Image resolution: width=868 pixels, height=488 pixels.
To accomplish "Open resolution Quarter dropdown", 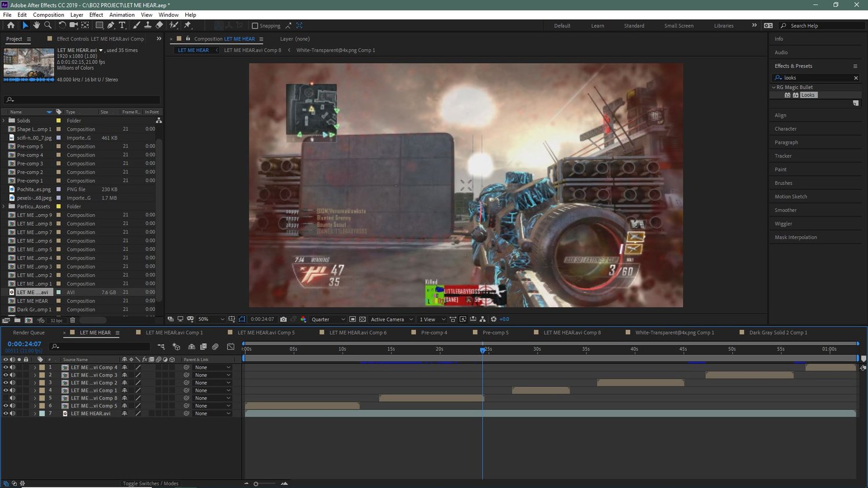I will tap(328, 320).
